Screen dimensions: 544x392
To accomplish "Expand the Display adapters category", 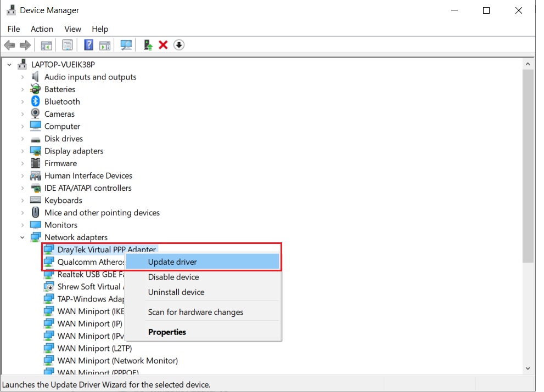I will point(23,151).
